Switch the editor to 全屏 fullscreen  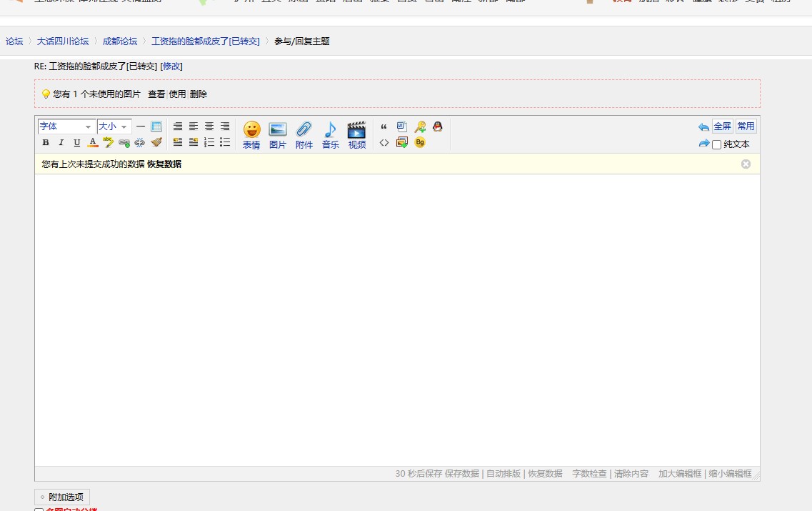pyautogui.click(x=723, y=126)
